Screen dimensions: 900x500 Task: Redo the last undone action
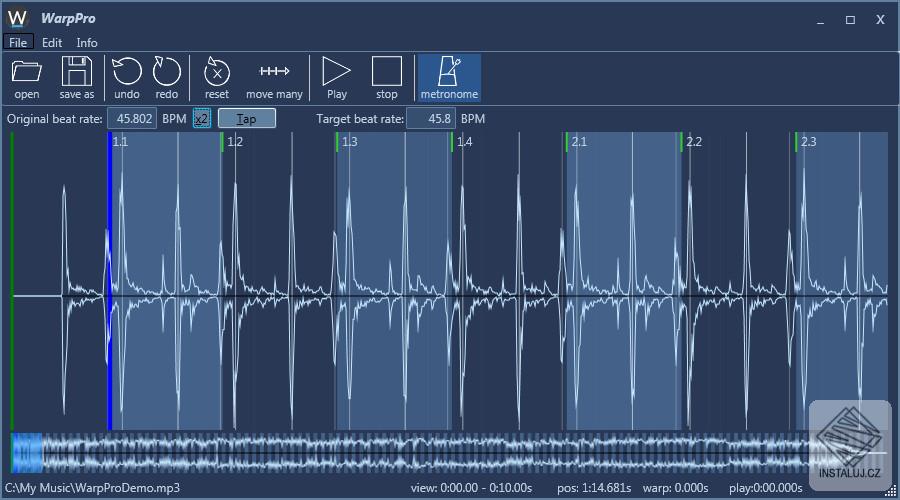pos(166,78)
